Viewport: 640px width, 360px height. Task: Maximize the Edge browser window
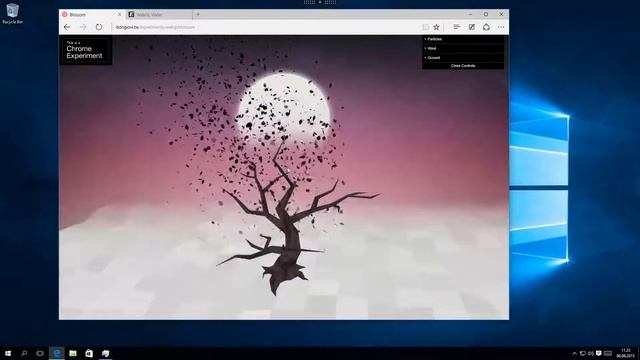tap(486, 14)
